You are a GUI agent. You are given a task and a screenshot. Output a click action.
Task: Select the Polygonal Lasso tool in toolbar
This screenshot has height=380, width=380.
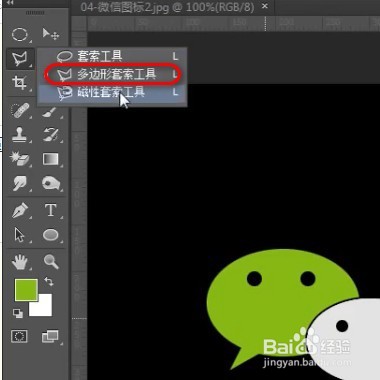(20, 59)
